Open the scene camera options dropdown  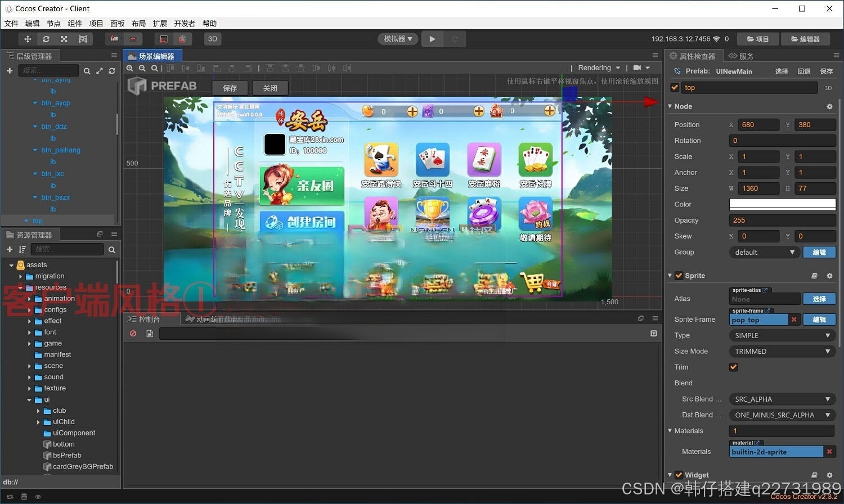641,67
